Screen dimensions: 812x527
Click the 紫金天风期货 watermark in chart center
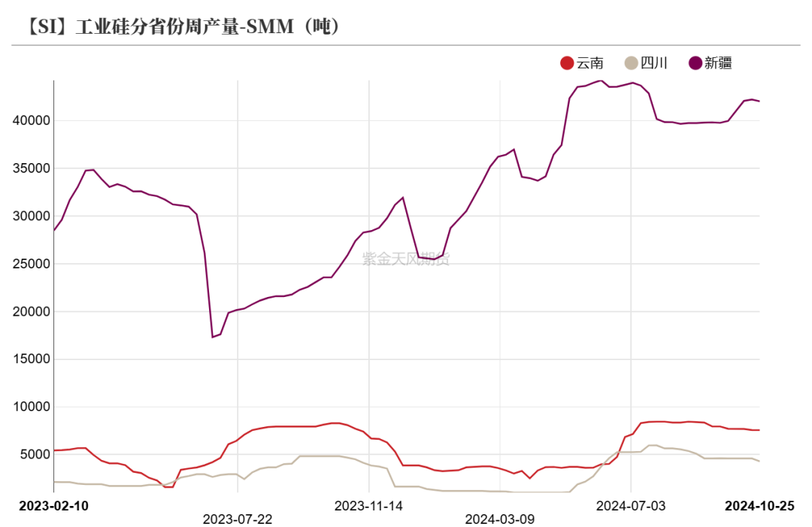tap(406, 259)
